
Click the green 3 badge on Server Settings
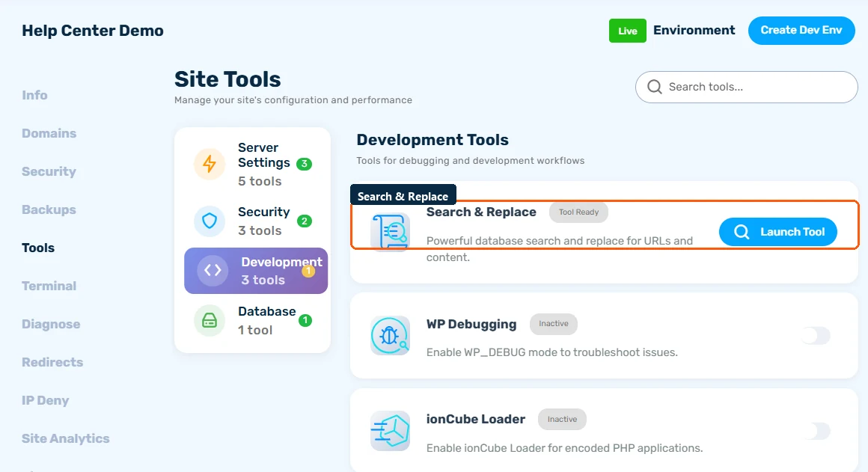[304, 164]
